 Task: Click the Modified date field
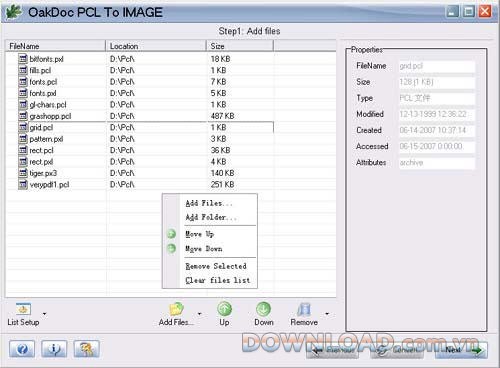click(437, 114)
